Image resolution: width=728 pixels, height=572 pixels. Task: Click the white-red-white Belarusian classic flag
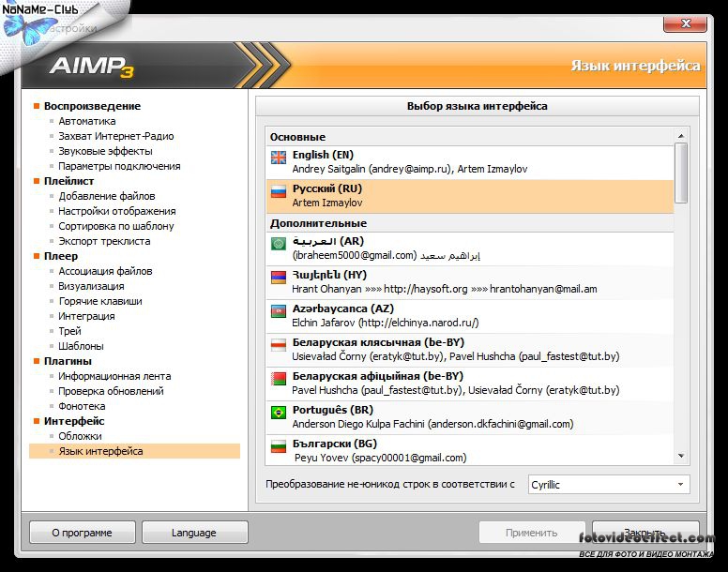click(279, 345)
